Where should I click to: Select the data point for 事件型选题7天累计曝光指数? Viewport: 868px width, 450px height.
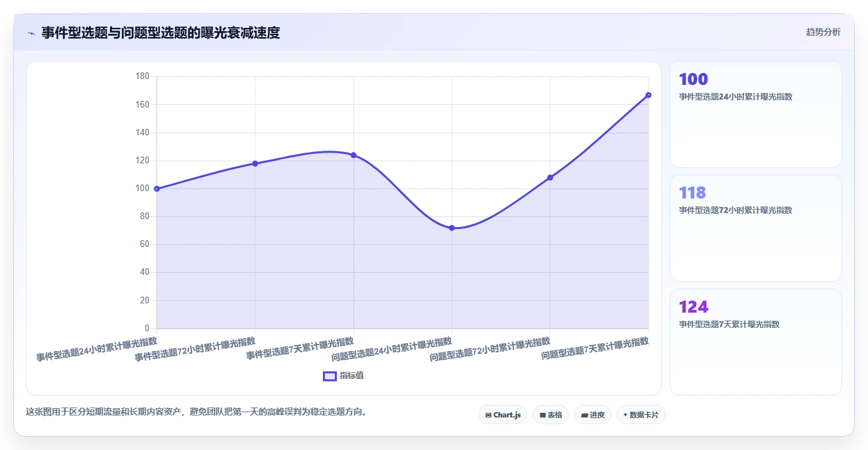click(353, 155)
